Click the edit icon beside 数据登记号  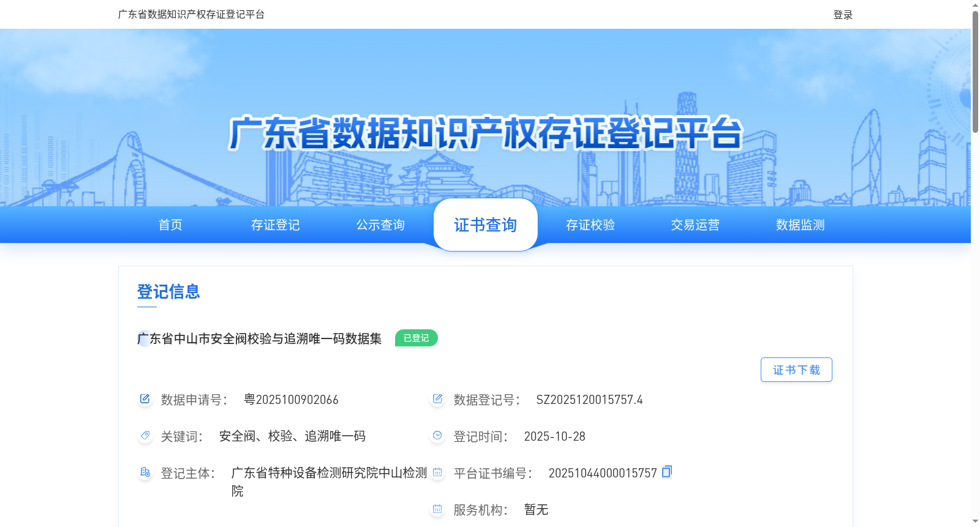click(437, 399)
